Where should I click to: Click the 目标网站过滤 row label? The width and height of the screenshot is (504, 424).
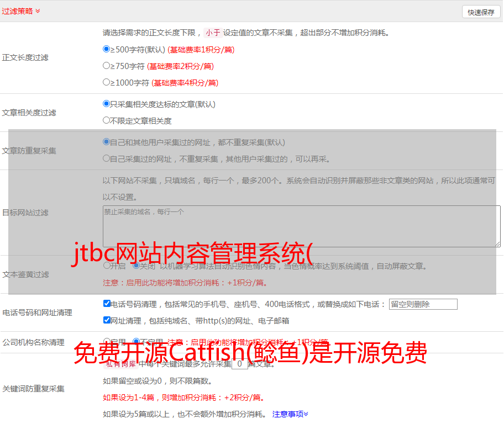(25, 213)
